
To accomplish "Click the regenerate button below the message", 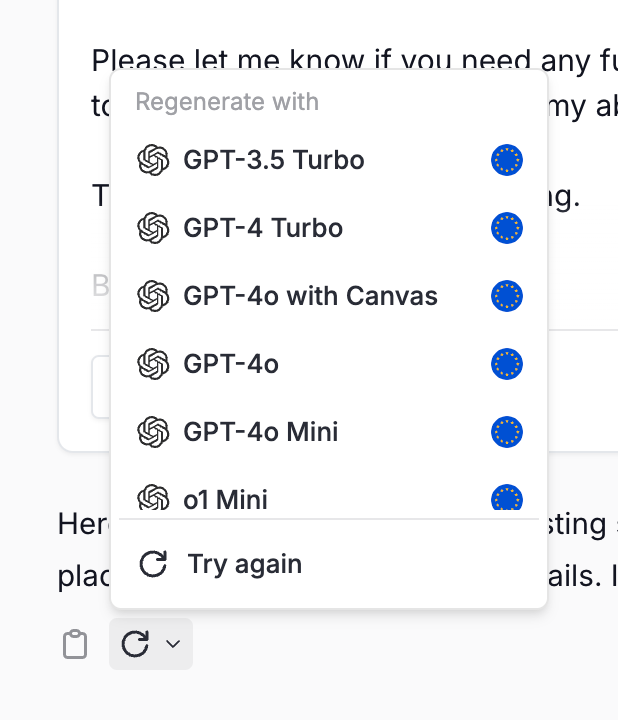I will [x=135, y=645].
